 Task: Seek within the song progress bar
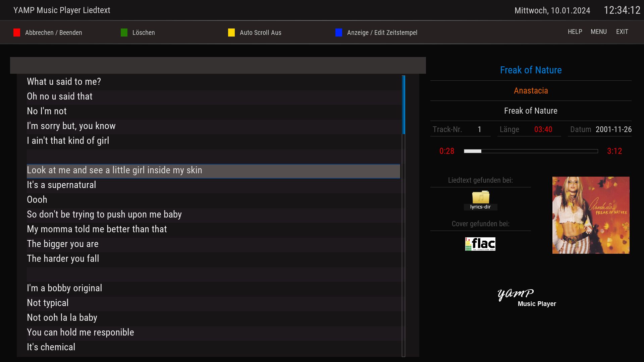pos(531,151)
